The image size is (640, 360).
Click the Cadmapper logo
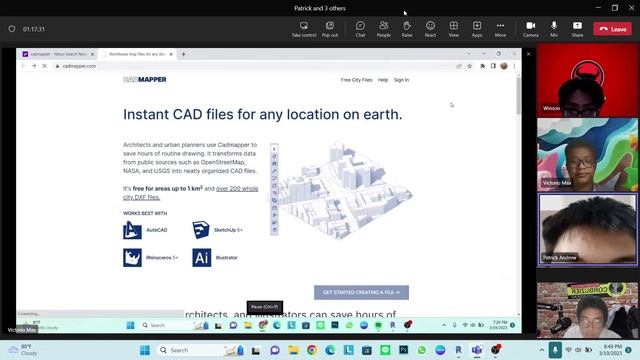click(x=144, y=80)
